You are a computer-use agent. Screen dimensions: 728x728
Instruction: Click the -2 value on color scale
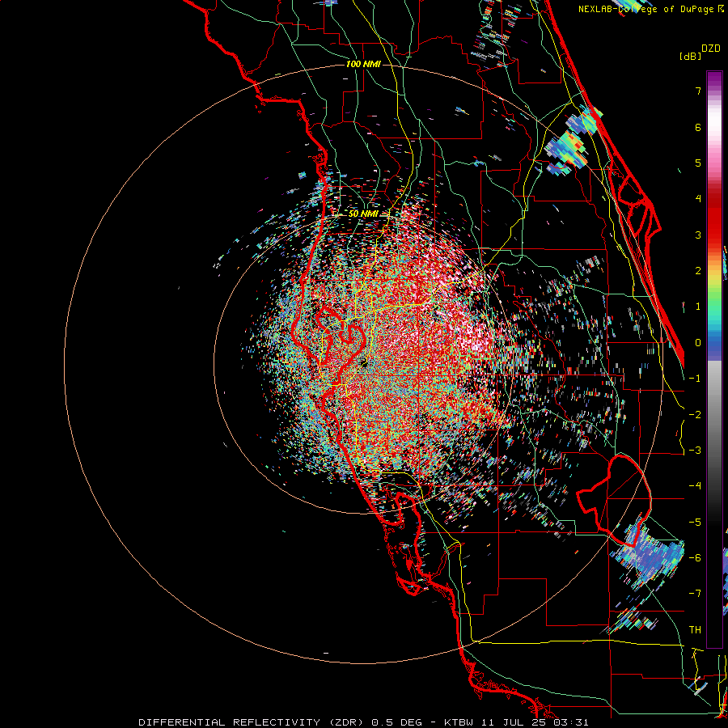coord(695,415)
